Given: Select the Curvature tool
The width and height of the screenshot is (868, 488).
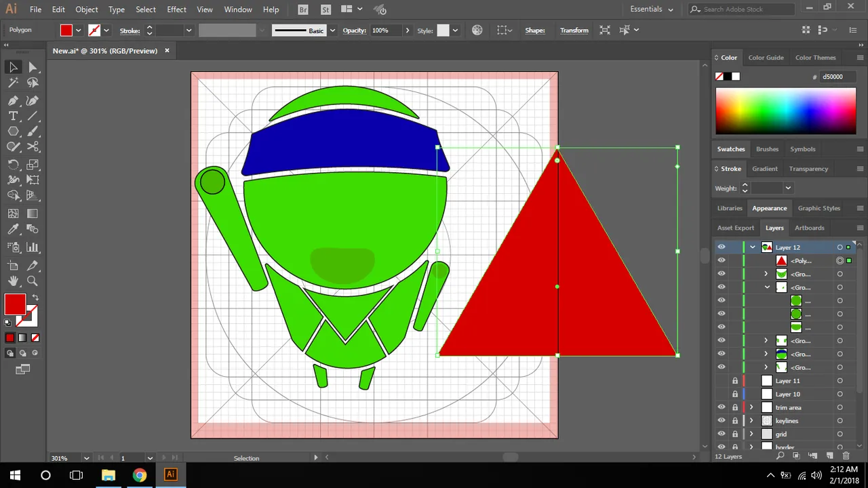Looking at the screenshot, I should 33,100.
